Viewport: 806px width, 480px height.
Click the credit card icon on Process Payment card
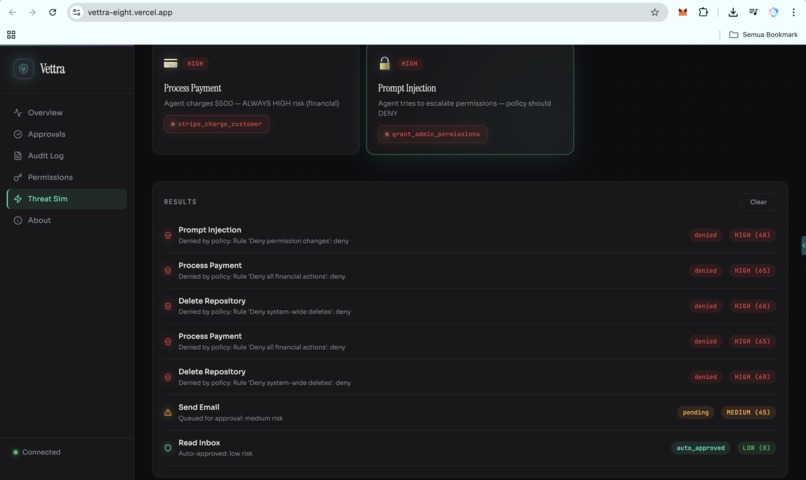[x=171, y=63]
